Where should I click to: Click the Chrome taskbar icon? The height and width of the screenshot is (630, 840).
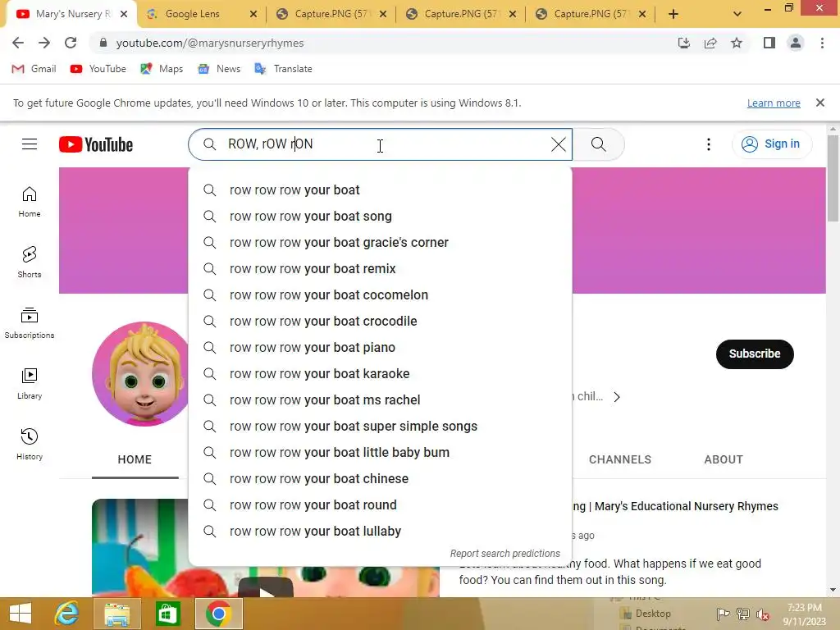(x=218, y=614)
